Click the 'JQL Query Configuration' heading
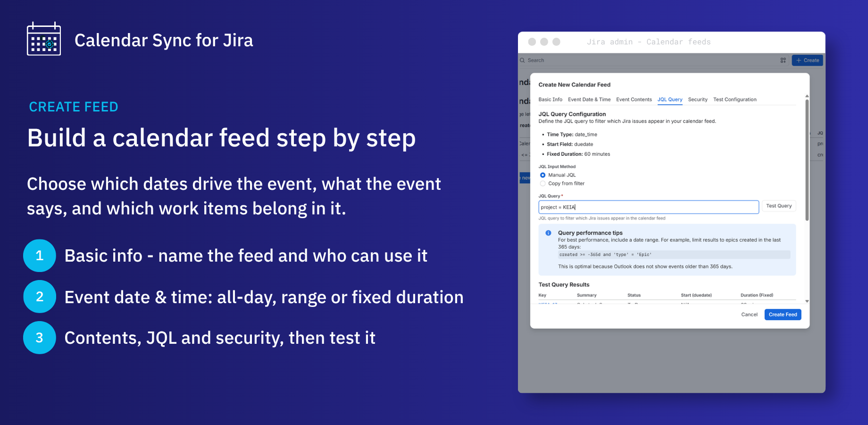The image size is (868, 425). pos(572,114)
